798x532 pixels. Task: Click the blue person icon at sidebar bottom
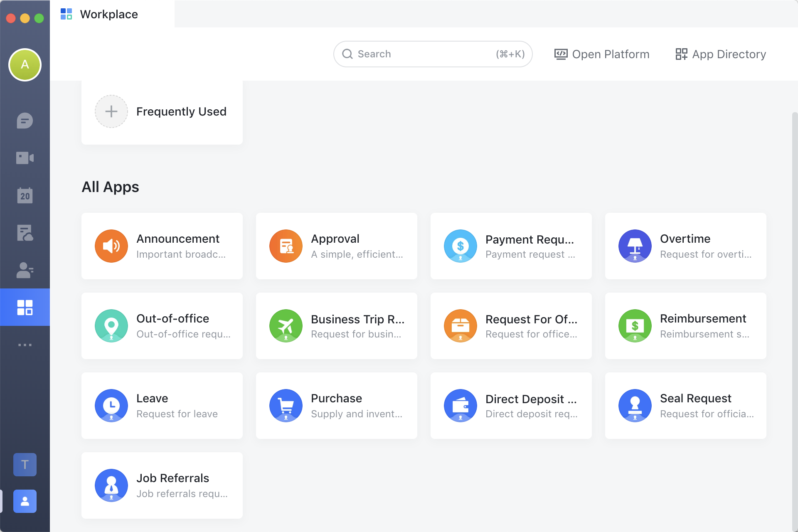[x=25, y=501]
